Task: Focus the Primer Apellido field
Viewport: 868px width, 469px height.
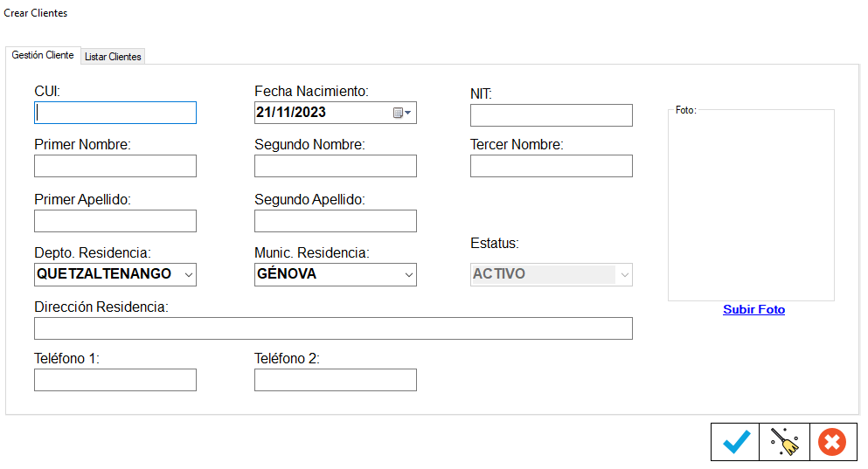Action: coord(115,221)
